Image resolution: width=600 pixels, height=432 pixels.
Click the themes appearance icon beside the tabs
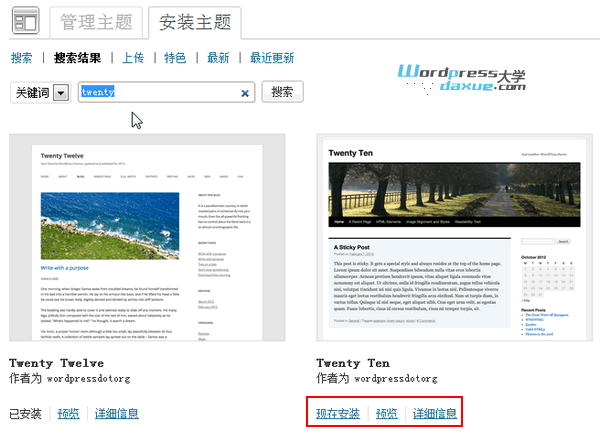tap(25, 22)
